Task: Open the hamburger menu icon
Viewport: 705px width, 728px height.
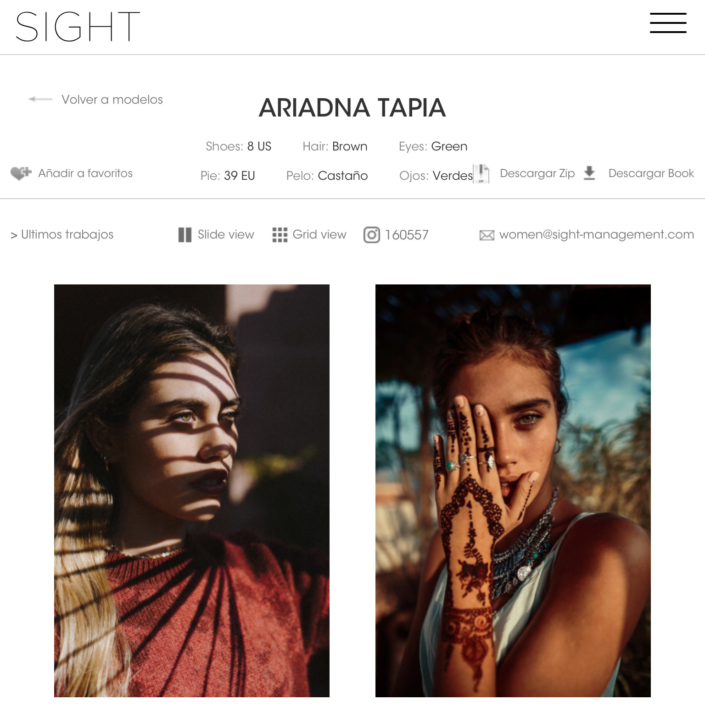Action: (668, 23)
